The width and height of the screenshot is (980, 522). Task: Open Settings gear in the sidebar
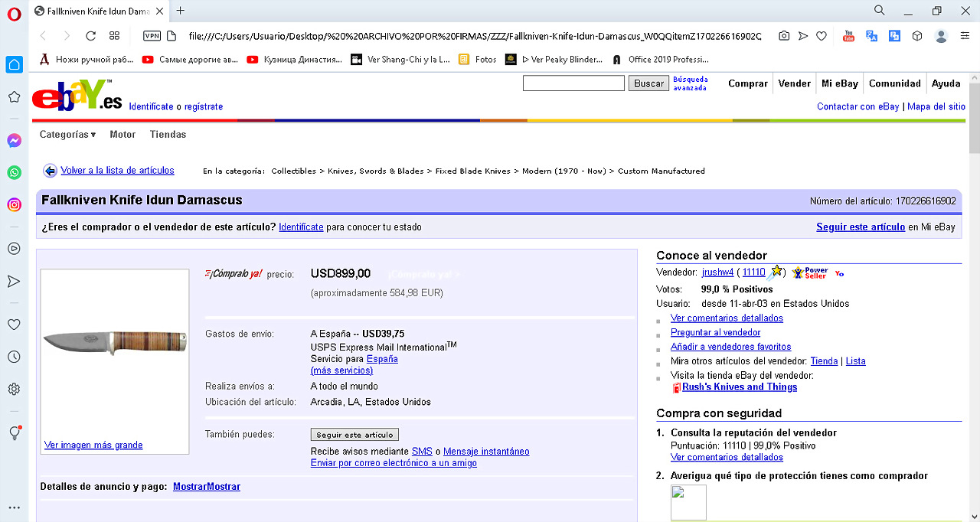tap(14, 389)
